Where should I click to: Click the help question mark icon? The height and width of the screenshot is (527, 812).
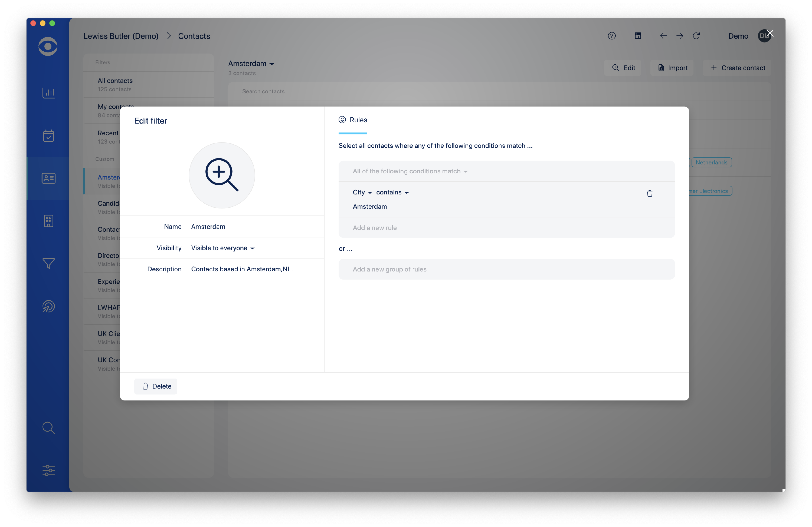pos(611,36)
